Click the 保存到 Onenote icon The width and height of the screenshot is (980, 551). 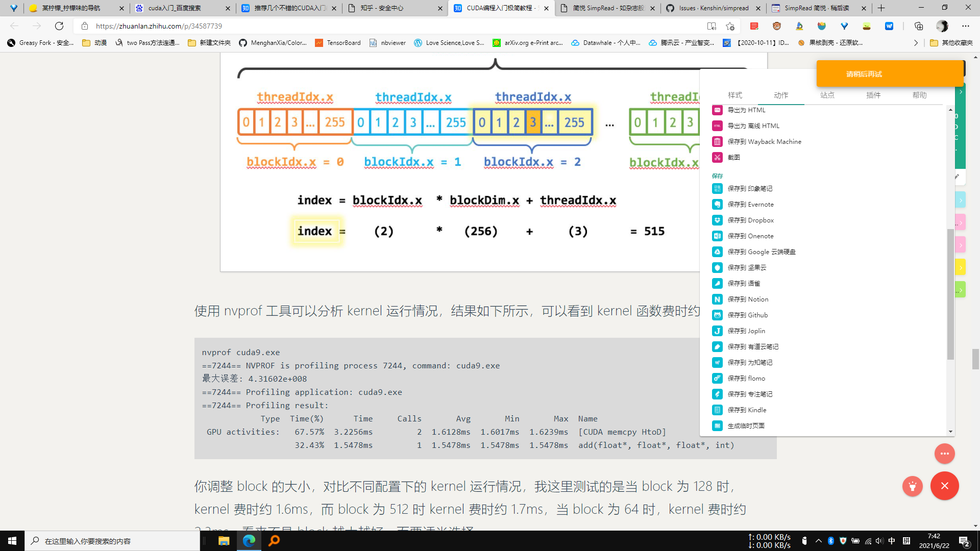(717, 236)
